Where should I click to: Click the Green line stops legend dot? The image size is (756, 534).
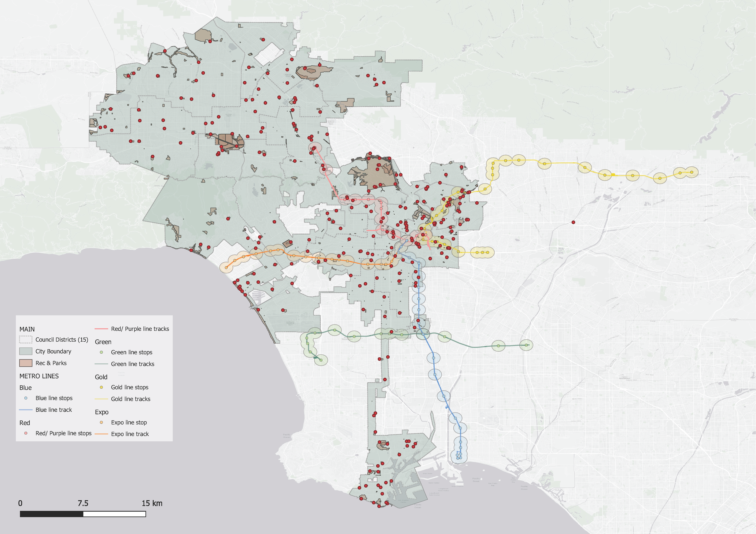(101, 352)
